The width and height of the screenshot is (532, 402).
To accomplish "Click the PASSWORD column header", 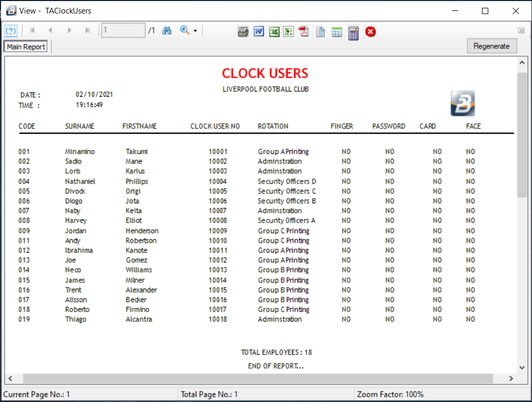I will coord(388,126).
